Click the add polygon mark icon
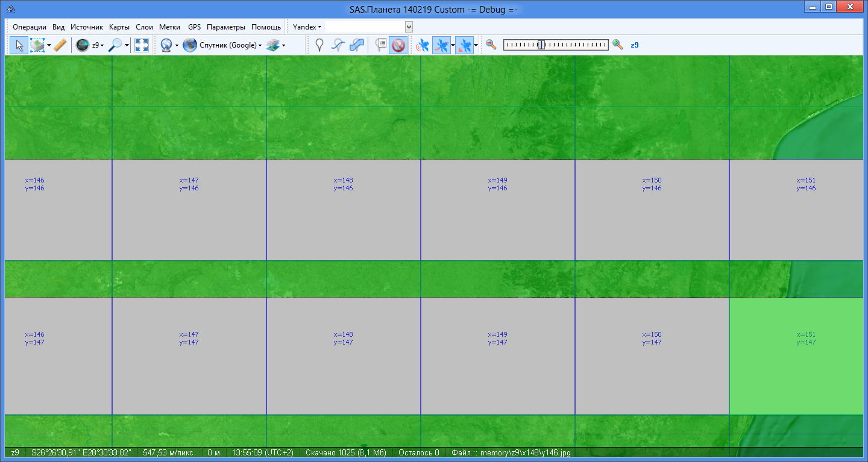This screenshot has height=462, width=868. point(357,45)
